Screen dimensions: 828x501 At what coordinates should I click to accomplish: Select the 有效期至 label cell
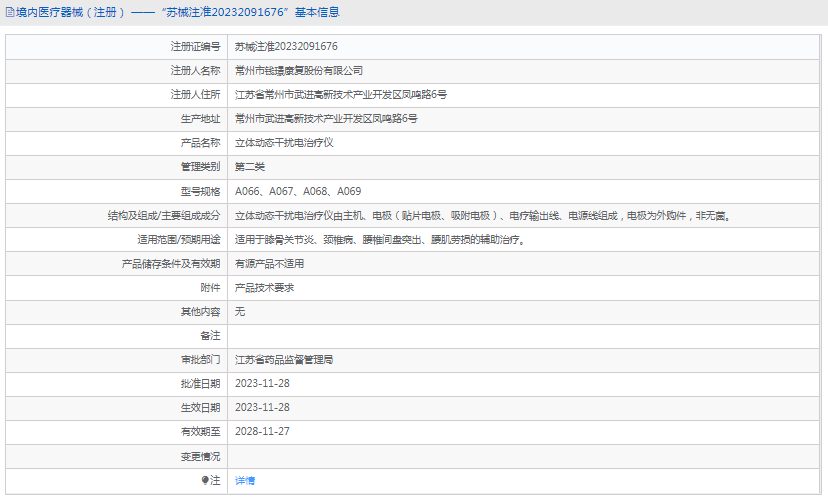[x=117, y=432]
